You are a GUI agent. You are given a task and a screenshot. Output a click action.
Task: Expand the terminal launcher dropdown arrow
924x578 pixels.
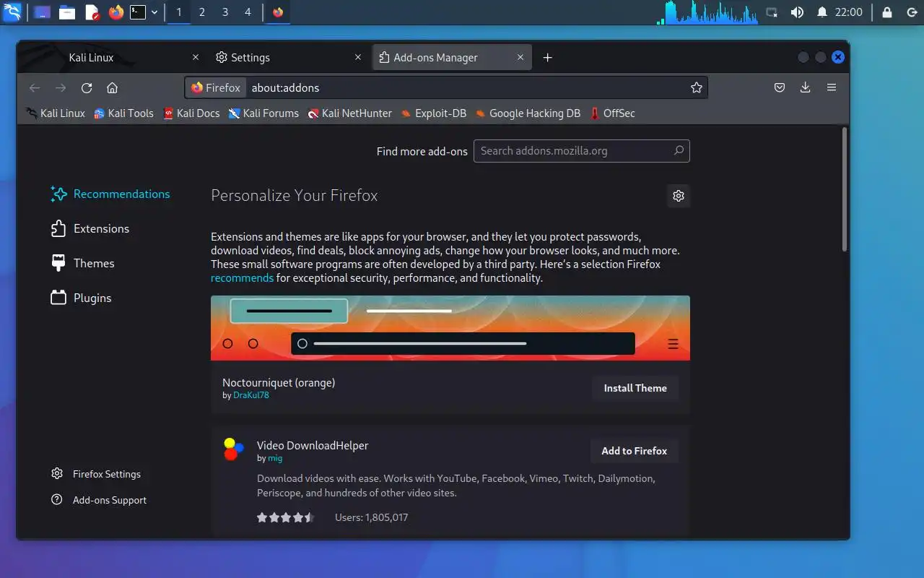pyautogui.click(x=154, y=12)
